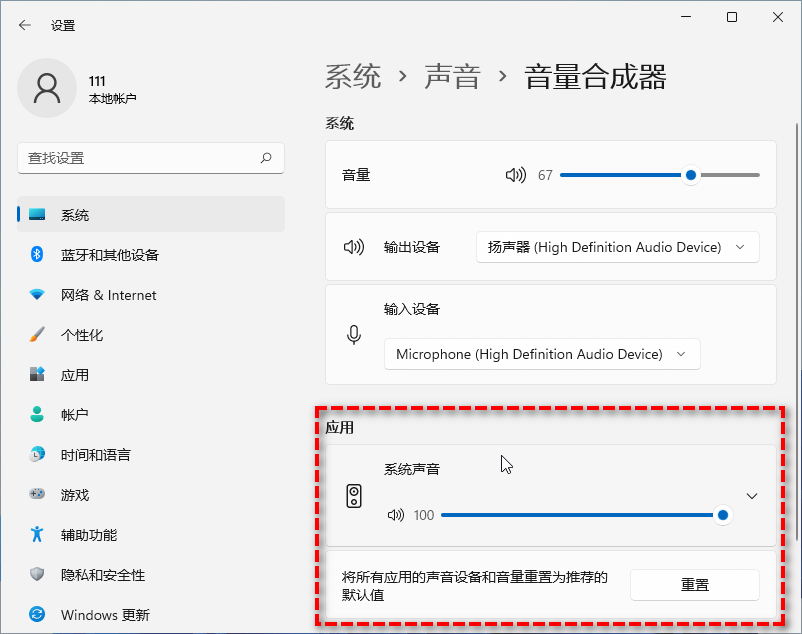
Task: Click the Wi-Fi network icon
Action: click(37, 295)
